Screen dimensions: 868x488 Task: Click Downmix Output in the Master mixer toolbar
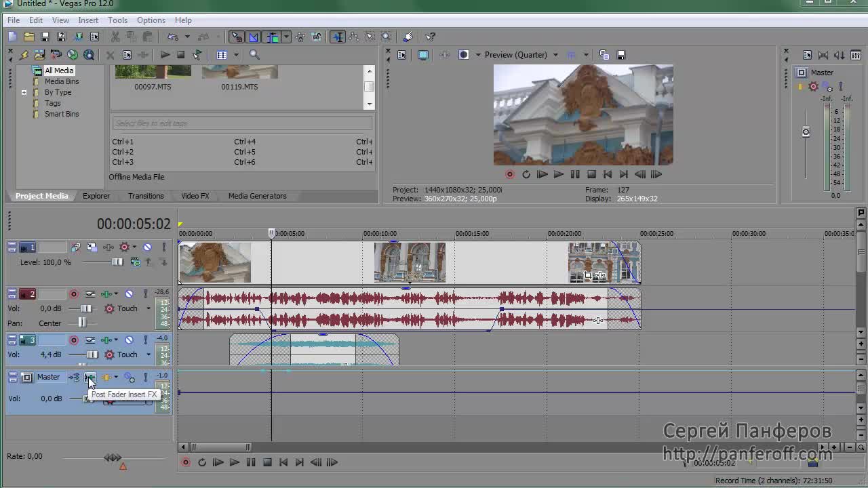[x=823, y=55]
